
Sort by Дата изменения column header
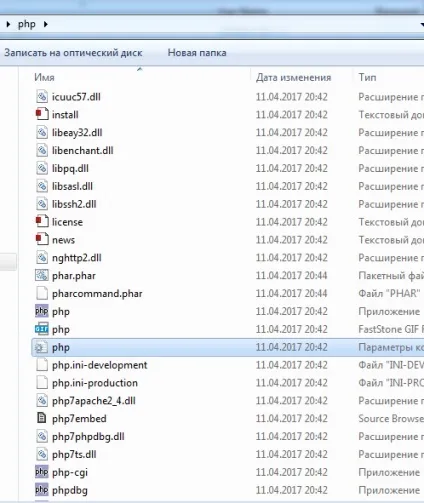294,77
